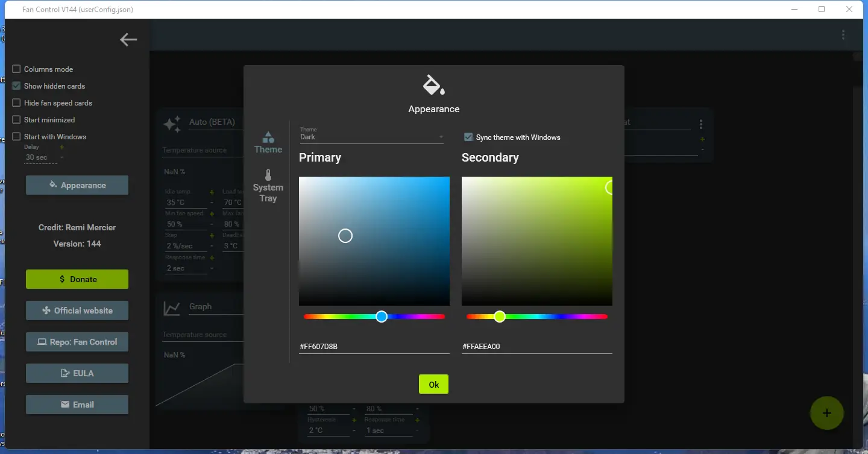Open the EULA
Screen dimensions: 868x454
[x=77, y=373]
